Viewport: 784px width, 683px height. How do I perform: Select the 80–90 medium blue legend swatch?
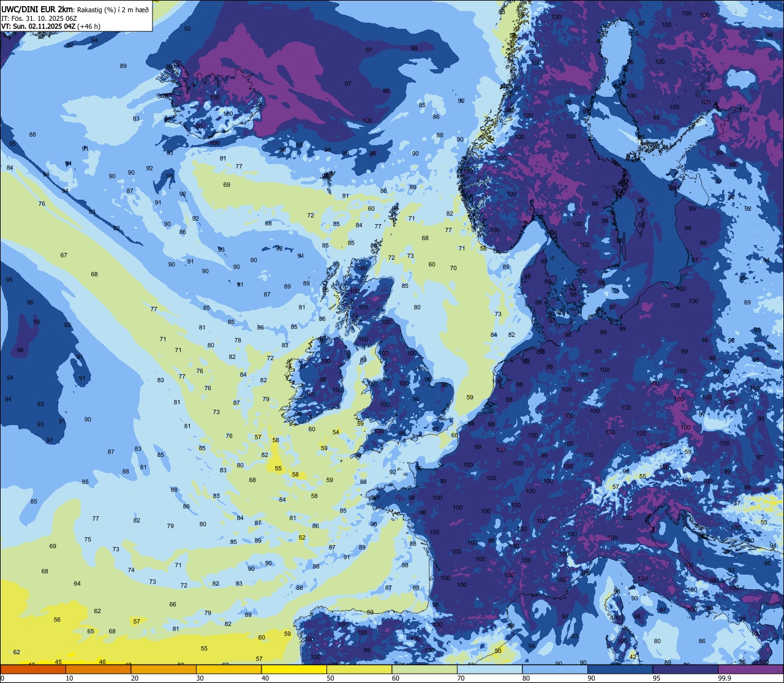click(x=555, y=669)
